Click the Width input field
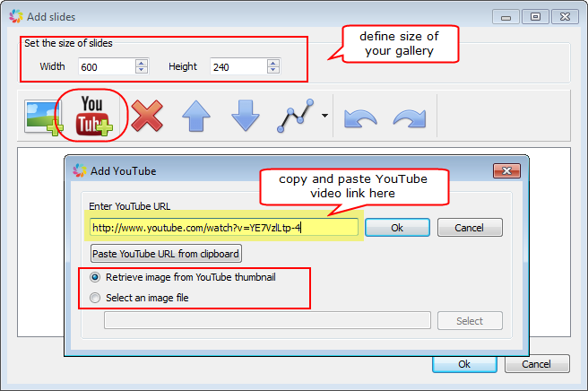 tap(107, 66)
